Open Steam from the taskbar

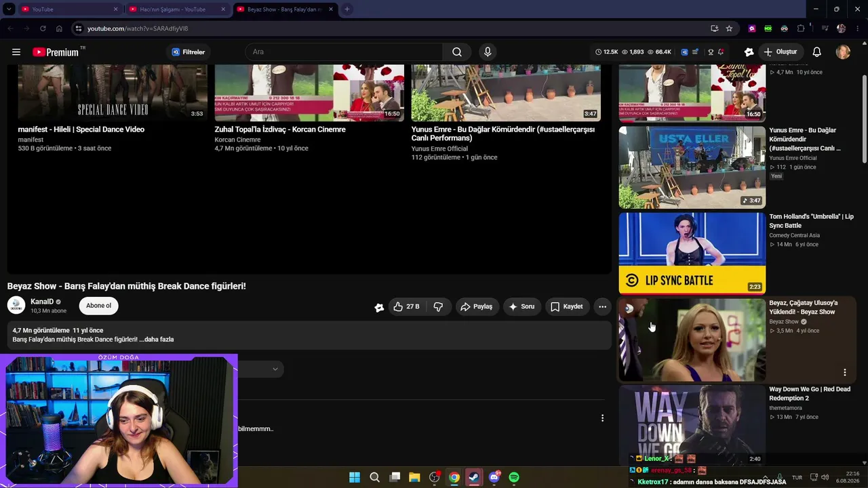pyautogui.click(x=474, y=477)
